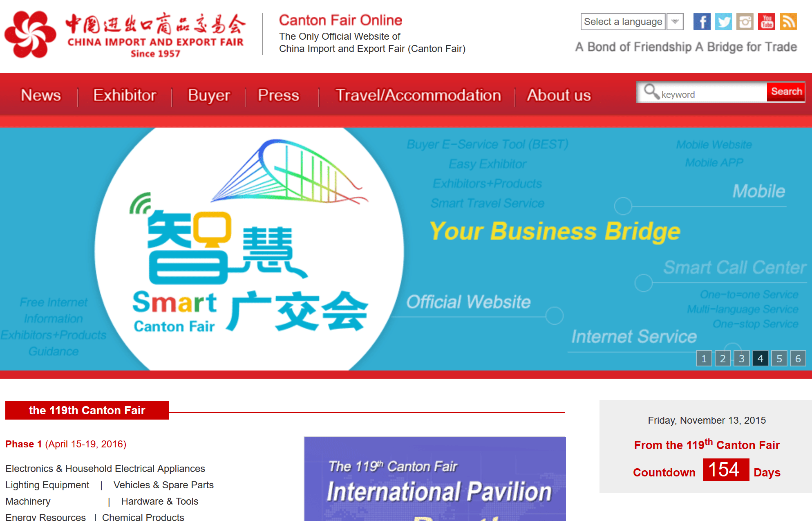Open the YouTube social icon
This screenshot has height=521, width=812.
767,22
